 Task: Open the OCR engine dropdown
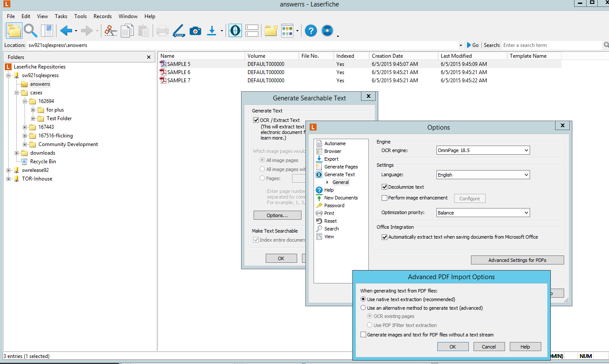(483, 150)
